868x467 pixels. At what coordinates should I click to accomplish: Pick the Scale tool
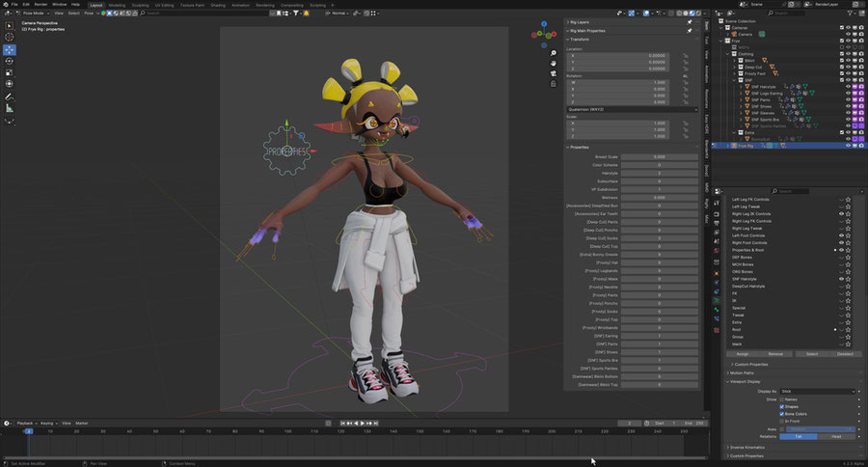[10, 72]
